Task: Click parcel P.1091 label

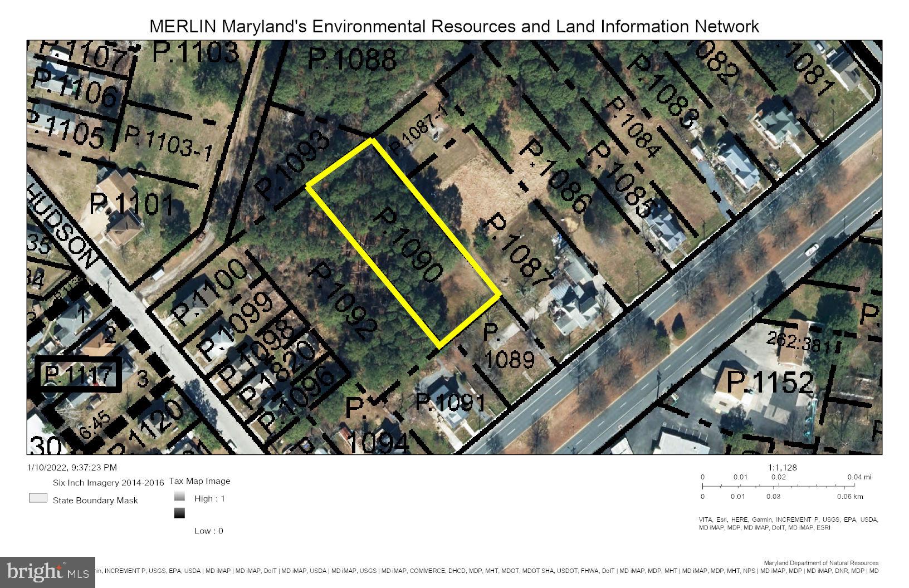Action: (451, 401)
